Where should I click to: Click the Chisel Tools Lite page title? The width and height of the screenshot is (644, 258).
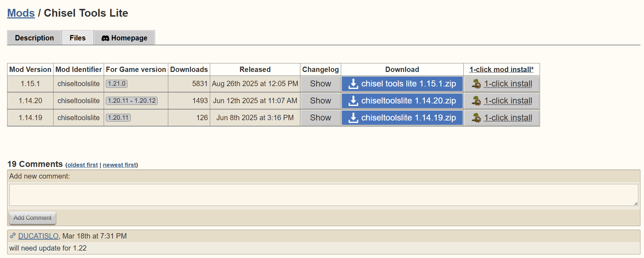pyautogui.click(x=86, y=13)
